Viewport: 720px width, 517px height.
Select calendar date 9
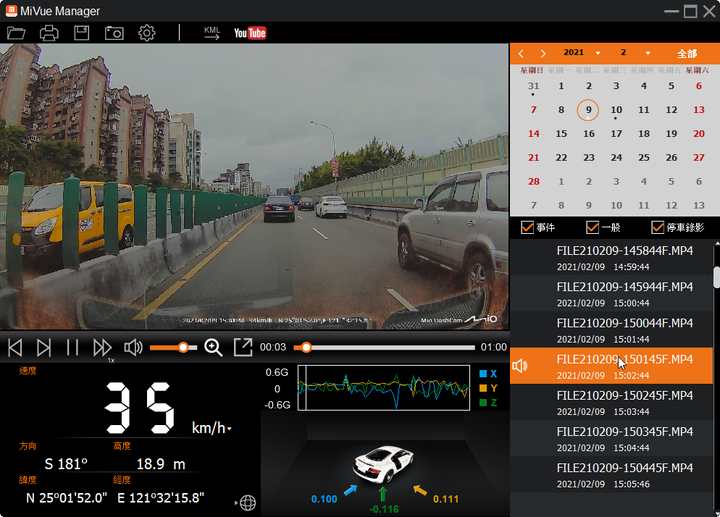pos(588,110)
